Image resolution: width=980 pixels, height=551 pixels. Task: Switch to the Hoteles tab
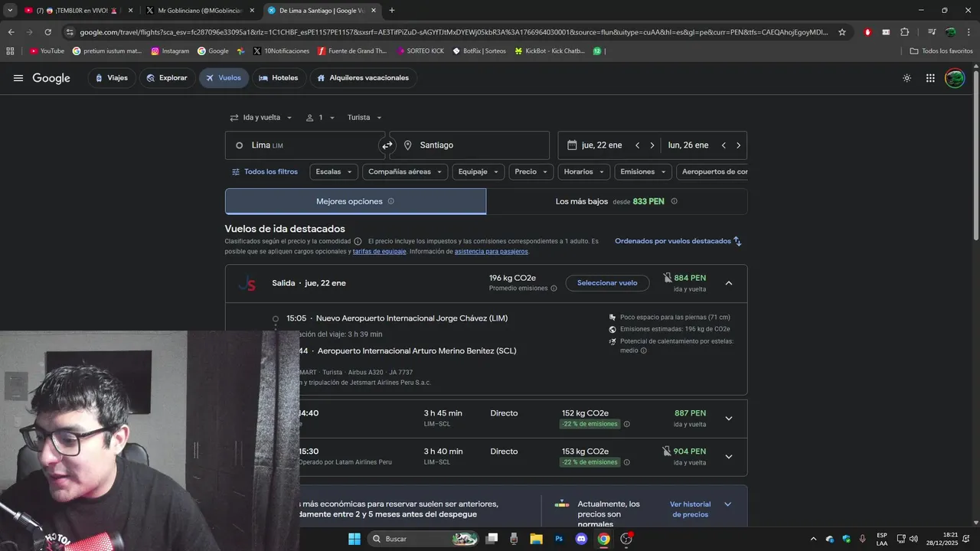click(279, 78)
